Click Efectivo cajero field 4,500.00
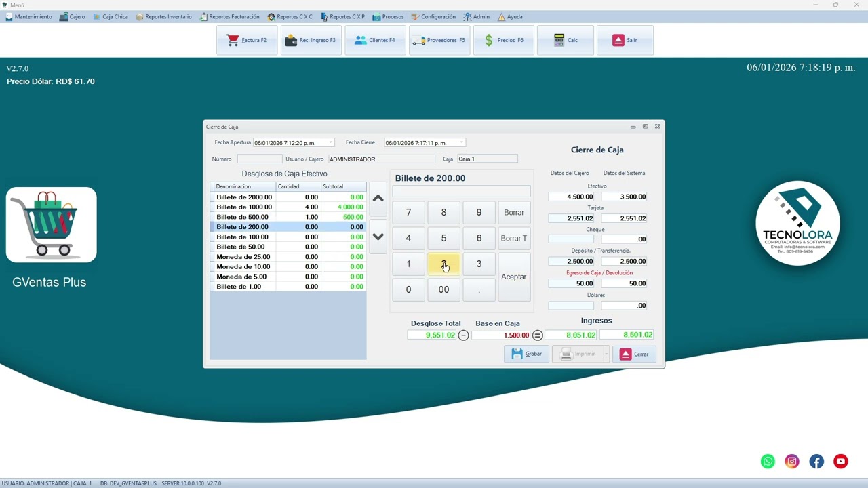 click(571, 197)
